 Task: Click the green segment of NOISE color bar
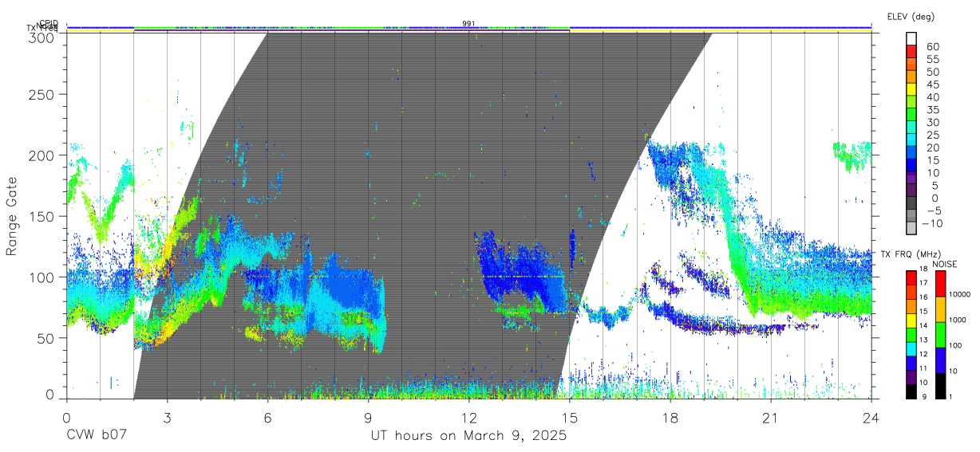coord(940,334)
